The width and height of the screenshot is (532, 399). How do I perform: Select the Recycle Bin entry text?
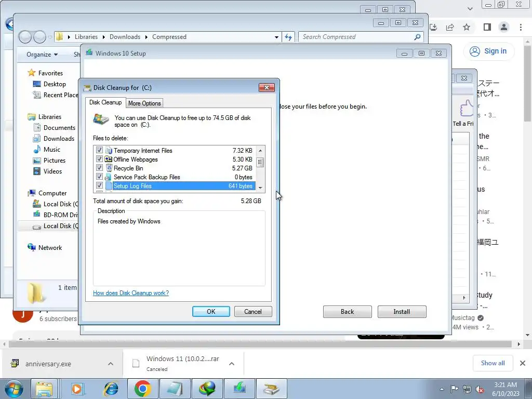pyautogui.click(x=128, y=168)
